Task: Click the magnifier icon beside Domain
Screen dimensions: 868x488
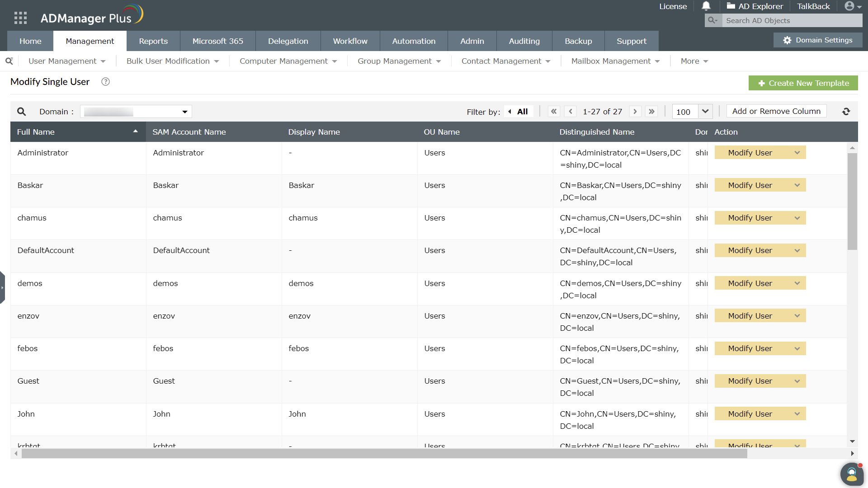Action: point(21,112)
